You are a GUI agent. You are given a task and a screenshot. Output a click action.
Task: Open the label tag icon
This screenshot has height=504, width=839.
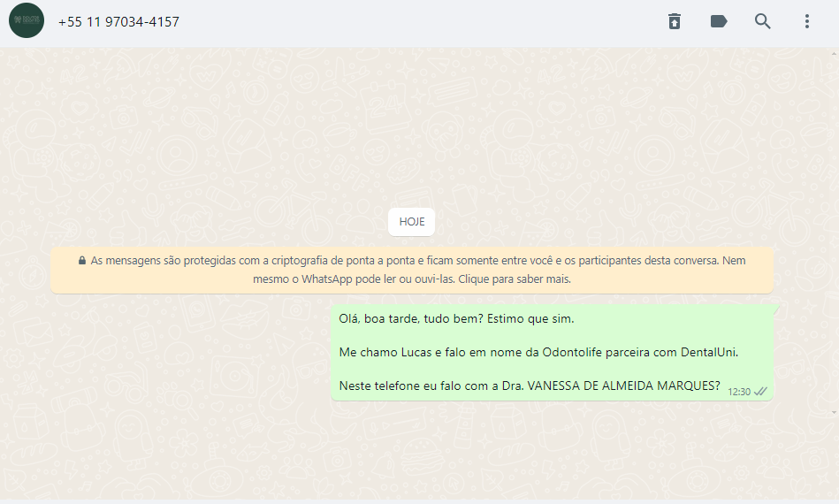tap(719, 21)
